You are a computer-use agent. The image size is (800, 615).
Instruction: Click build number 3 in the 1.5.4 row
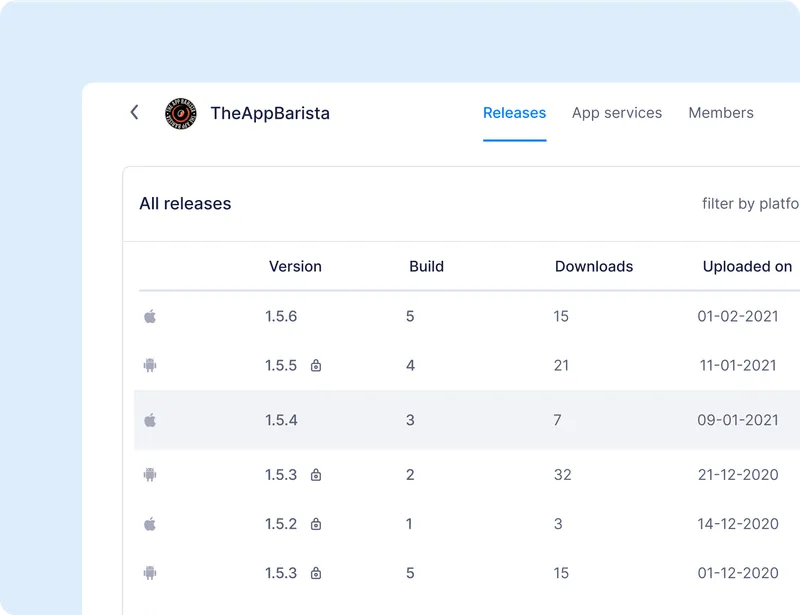410,420
